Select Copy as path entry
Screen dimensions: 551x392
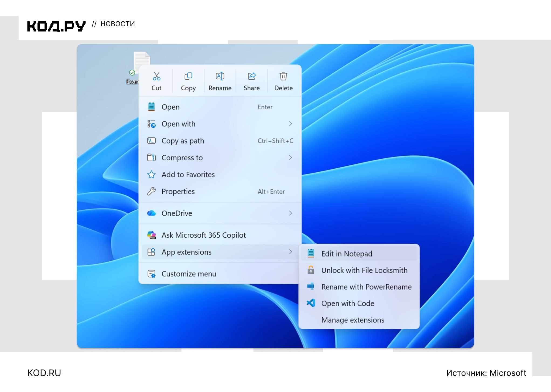pos(220,141)
